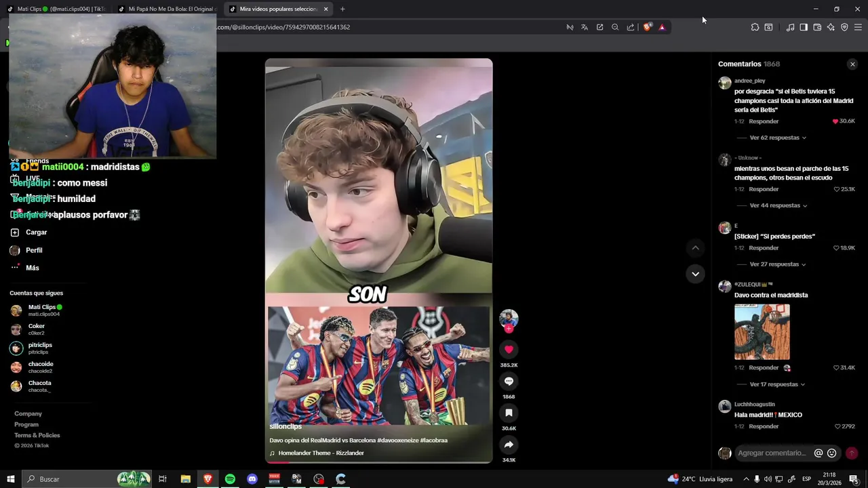This screenshot has width=868, height=488.
Task: Open the browser extensions puzzle icon
Action: pyautogui.click(x=755, y=27)
